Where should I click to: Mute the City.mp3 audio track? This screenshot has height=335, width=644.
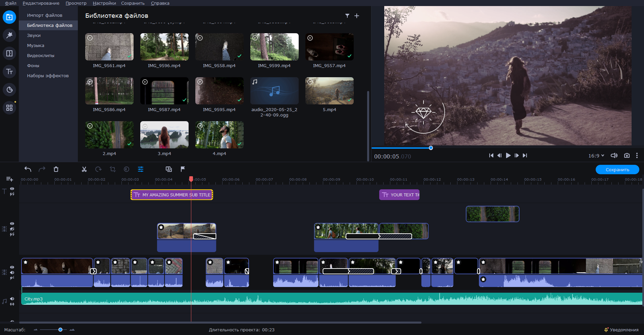pyautogui.click(x=12, y=298)
